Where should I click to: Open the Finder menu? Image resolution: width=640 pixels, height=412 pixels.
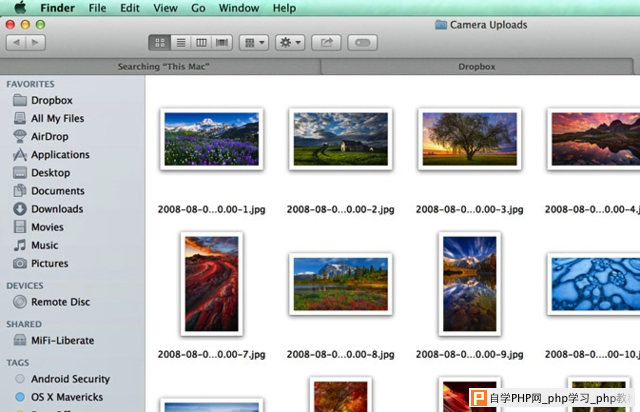click(57, 8)
